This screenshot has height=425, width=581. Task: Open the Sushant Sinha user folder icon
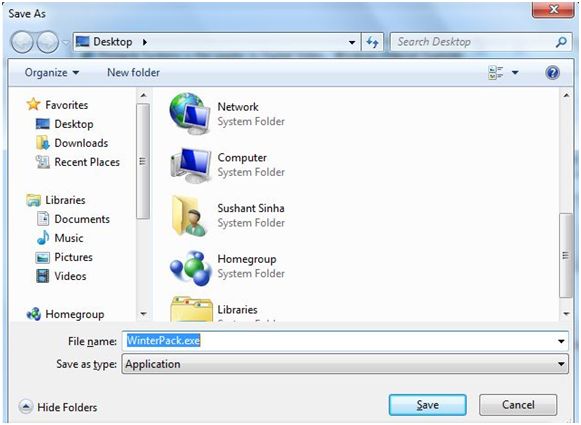click(190, 216)
